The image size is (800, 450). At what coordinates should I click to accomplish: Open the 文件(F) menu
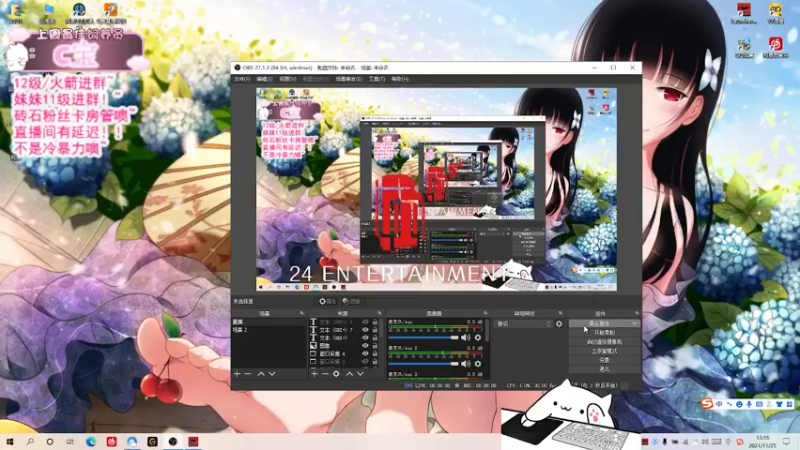(x=242, y=79)
